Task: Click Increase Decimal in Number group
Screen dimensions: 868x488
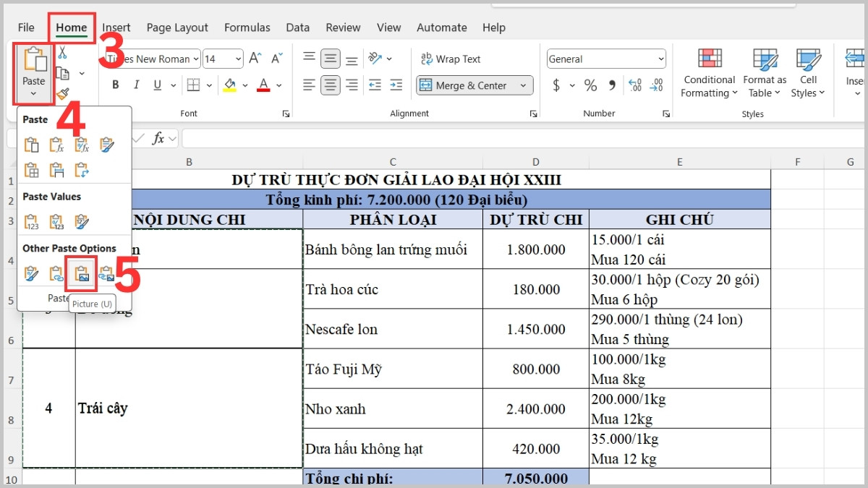Action: click(634, 85)
